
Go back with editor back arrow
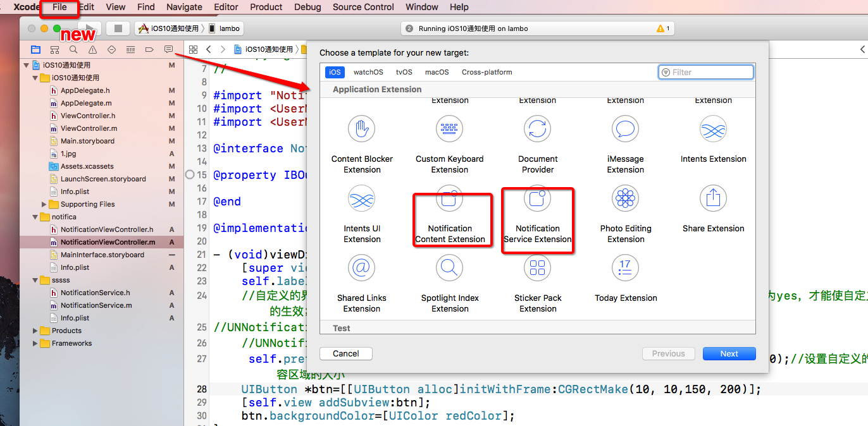point(208,49)
